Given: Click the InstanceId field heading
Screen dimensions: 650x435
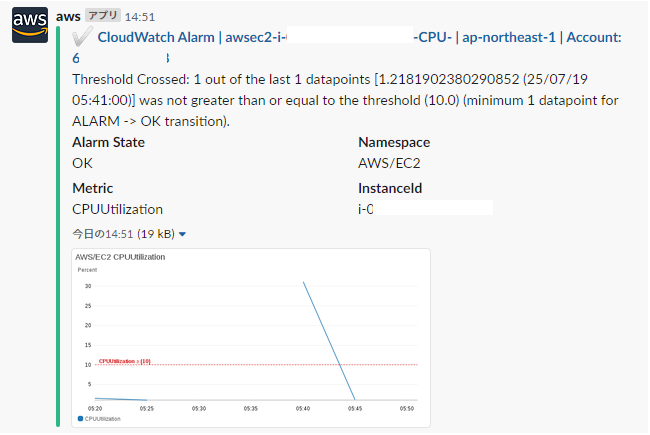Looking at the screenshot, I should (x=391, y=188).
